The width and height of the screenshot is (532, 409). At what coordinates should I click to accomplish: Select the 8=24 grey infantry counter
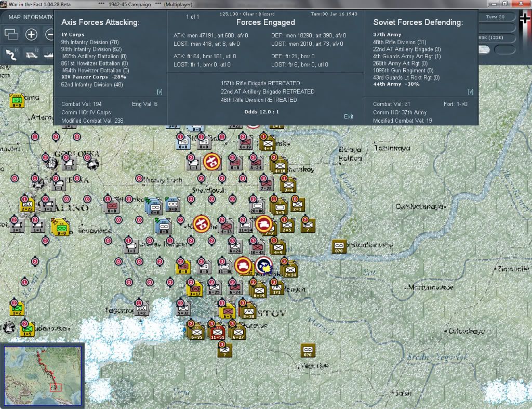(x=256, y=163)
